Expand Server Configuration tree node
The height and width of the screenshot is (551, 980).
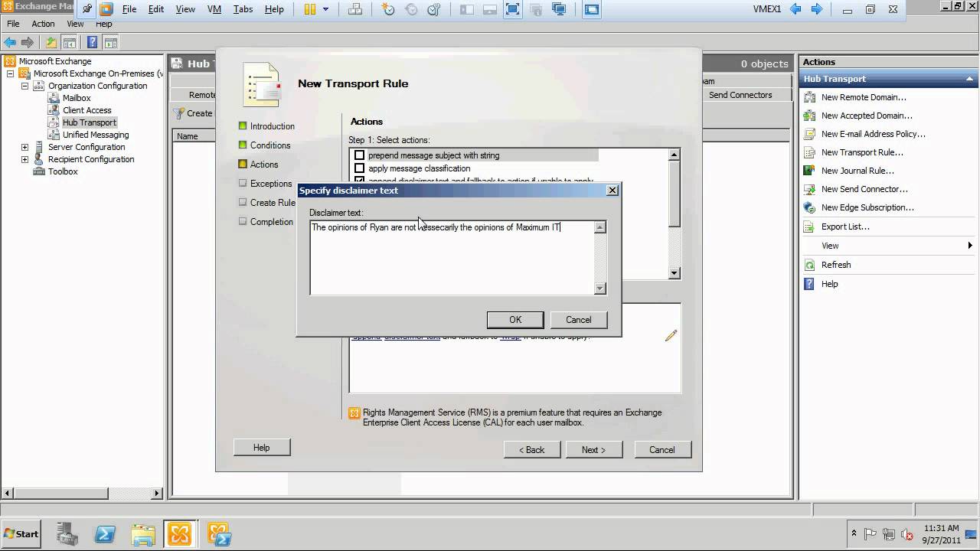(x=25, y=147)
